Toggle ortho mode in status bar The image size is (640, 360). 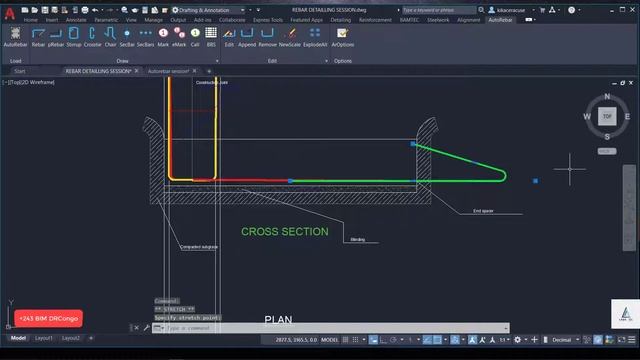(x=383, y=340)
